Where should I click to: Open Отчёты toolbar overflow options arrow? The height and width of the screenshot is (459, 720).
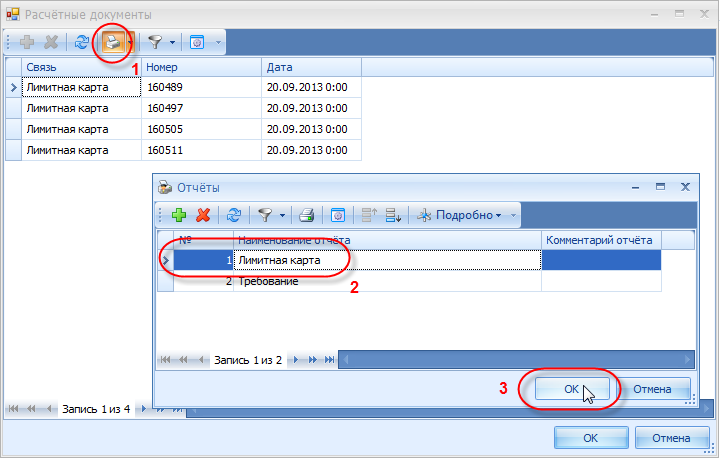coord(513,215)
